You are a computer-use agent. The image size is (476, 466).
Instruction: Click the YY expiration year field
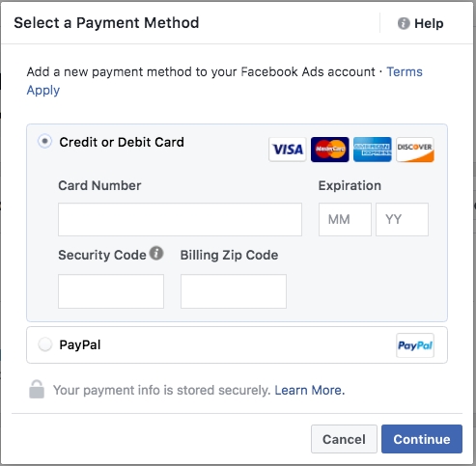(x=402, y=219)
